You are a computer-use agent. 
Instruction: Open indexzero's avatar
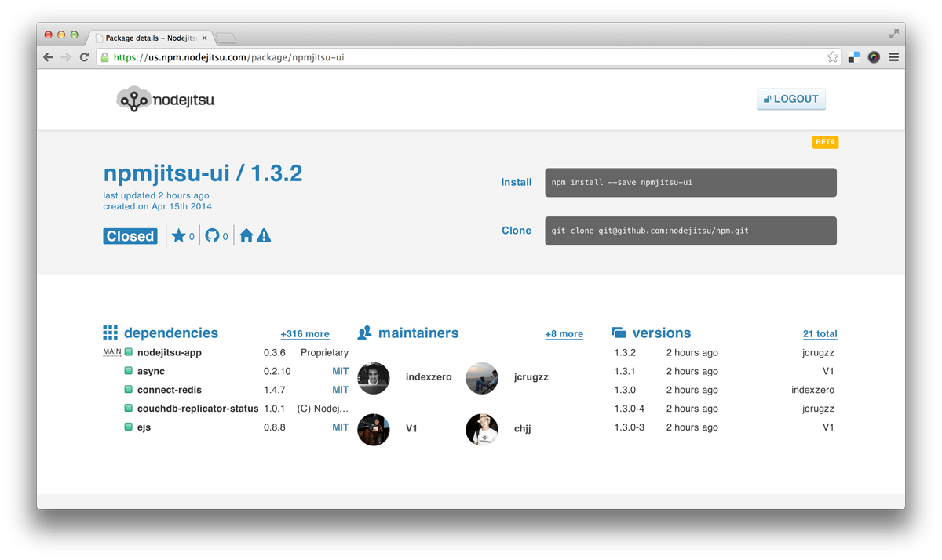pyautogui.click(x=374, y=378)
